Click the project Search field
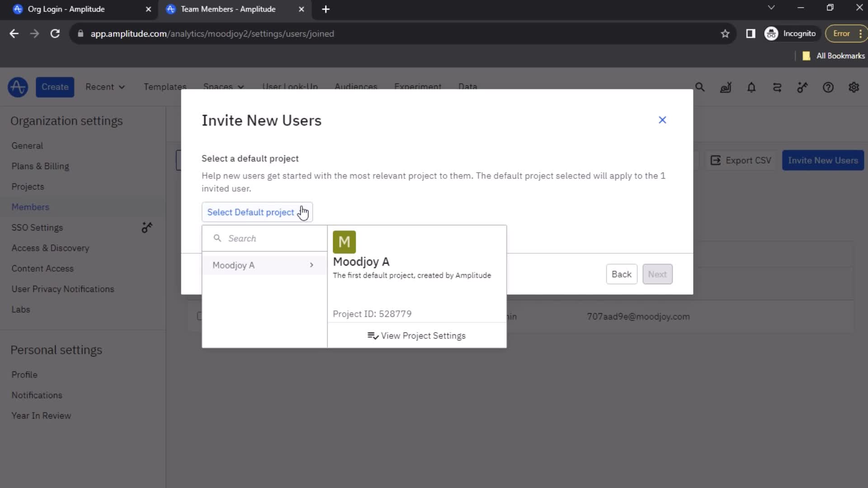Viewport: 868px width, 488px height. tap(264, 238)
